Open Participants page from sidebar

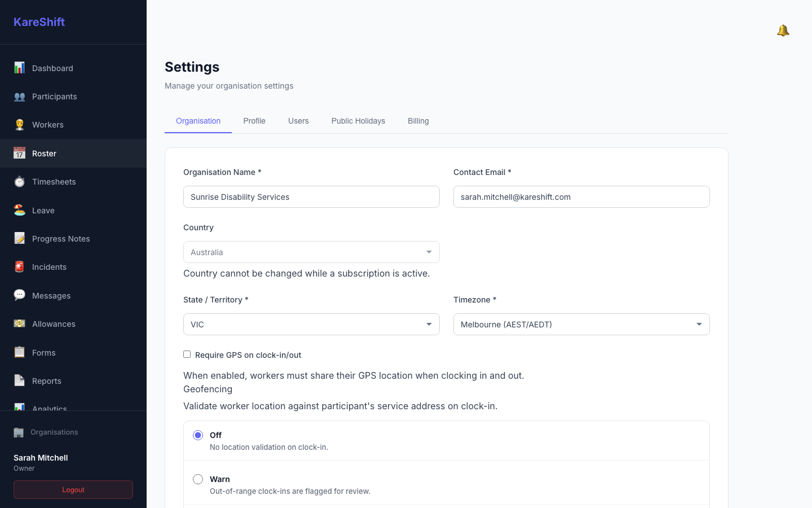point(73,97)
